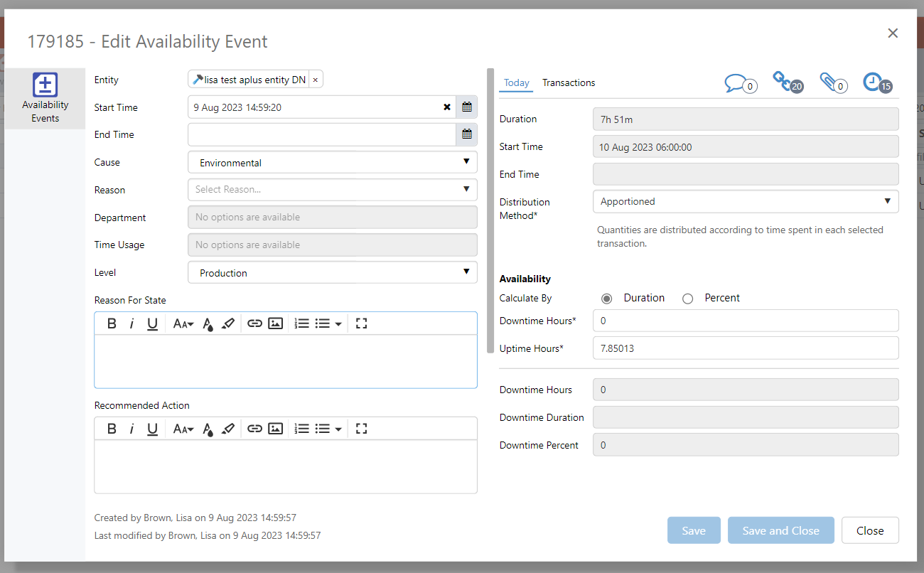Open the End Time calendar picker
This screenshot has height=573, width=924.
(467, 134)
